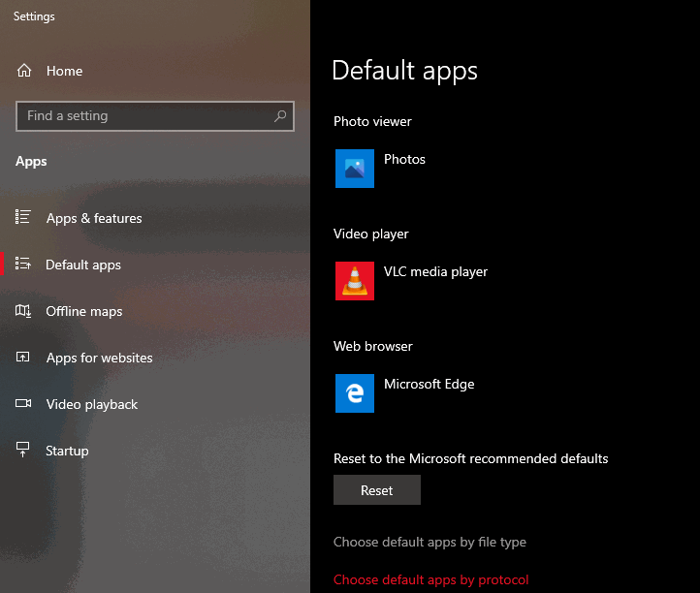This screenshot has width=700, height=593.
Task: Change Photo viewer default from Photos
Action: click(x=404, y=159)
